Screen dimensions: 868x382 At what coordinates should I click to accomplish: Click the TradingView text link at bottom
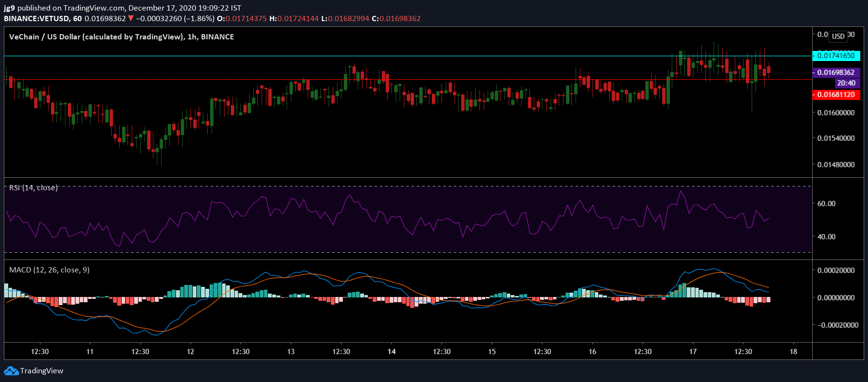pyautogui.click(x=42, y=371)
